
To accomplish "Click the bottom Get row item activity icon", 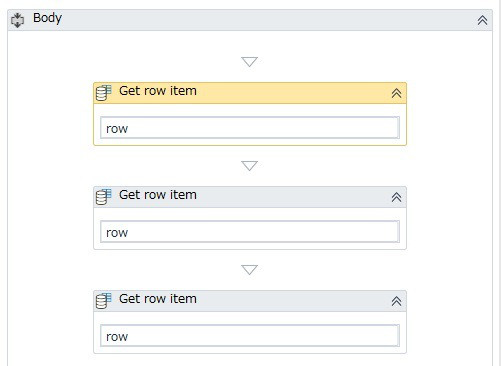I will [x=103, y=301].
